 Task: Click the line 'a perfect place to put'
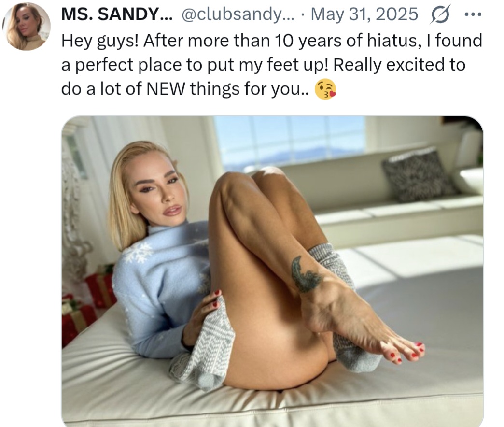tap(263, 65)
